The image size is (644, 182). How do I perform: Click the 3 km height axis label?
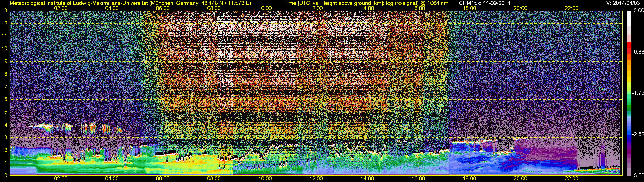tap(6, 137)
